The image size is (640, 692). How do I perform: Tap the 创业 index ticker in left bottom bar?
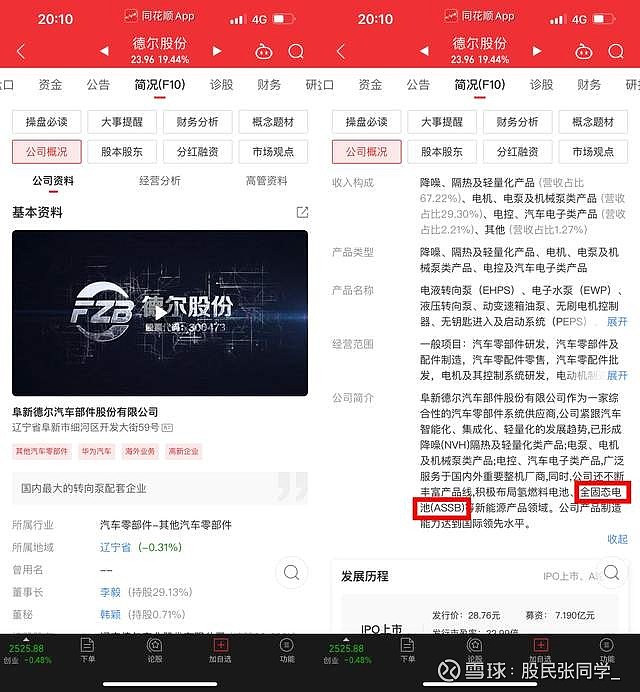[x=26, y=653]
